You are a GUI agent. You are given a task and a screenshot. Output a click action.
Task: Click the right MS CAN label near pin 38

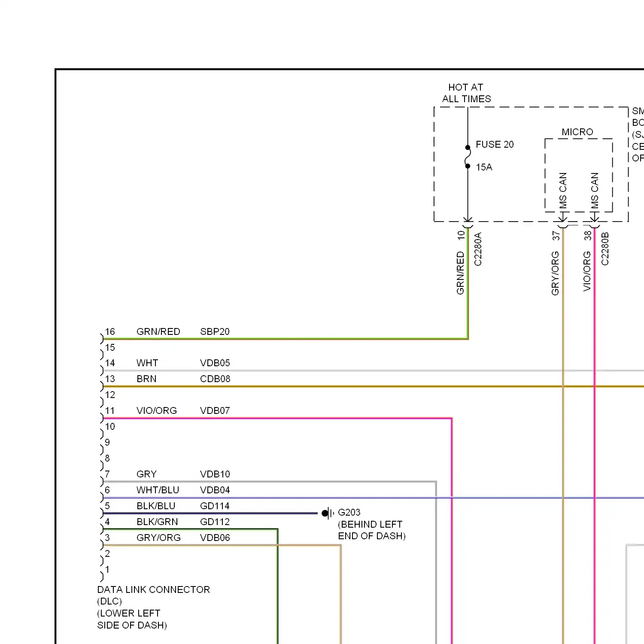595,191
